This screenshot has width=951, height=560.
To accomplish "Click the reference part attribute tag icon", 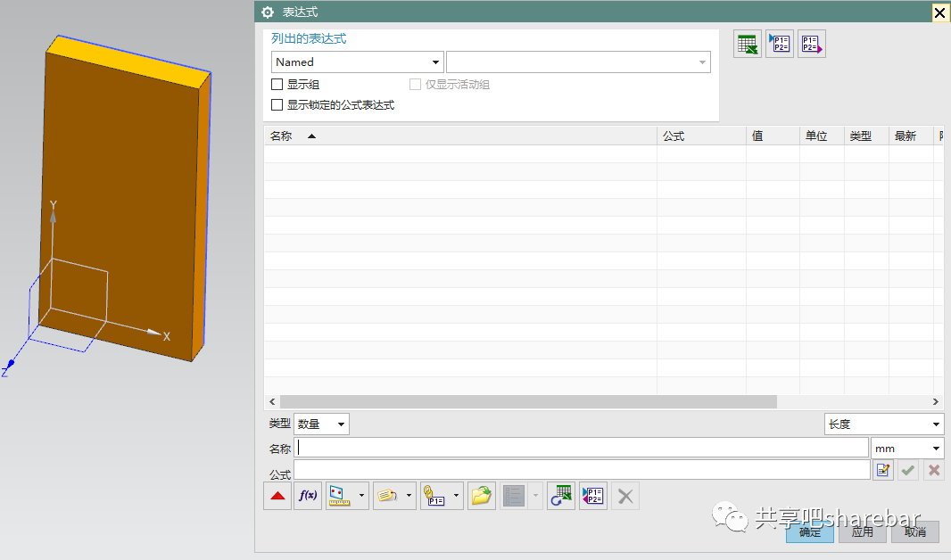I will pos(387,496).
